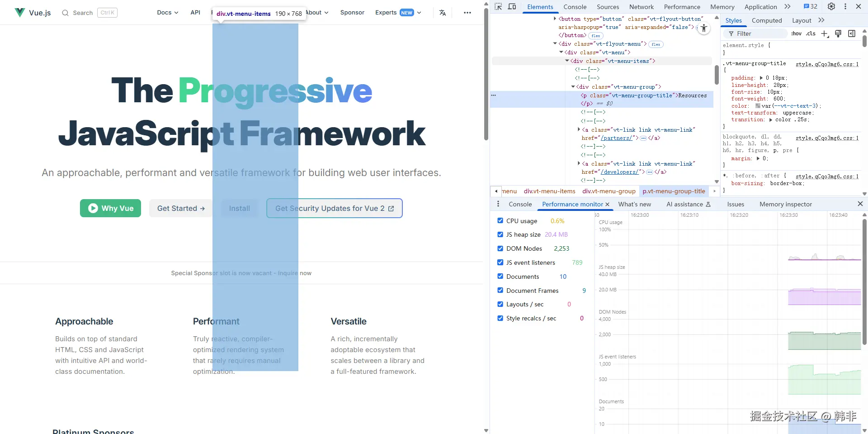
Task: Uncheck the Document Frames checkbox
Action: pyautogui.click(x=500, y=291)
